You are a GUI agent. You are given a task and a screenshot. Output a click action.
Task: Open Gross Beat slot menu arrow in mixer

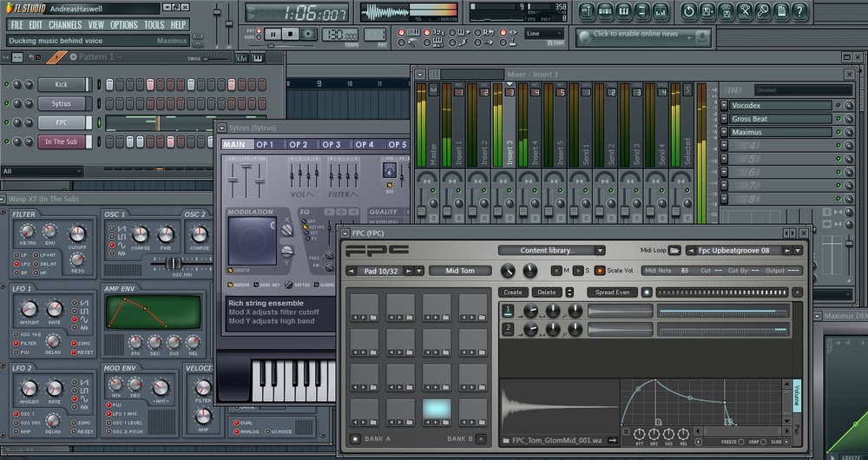tap(724, 118)
